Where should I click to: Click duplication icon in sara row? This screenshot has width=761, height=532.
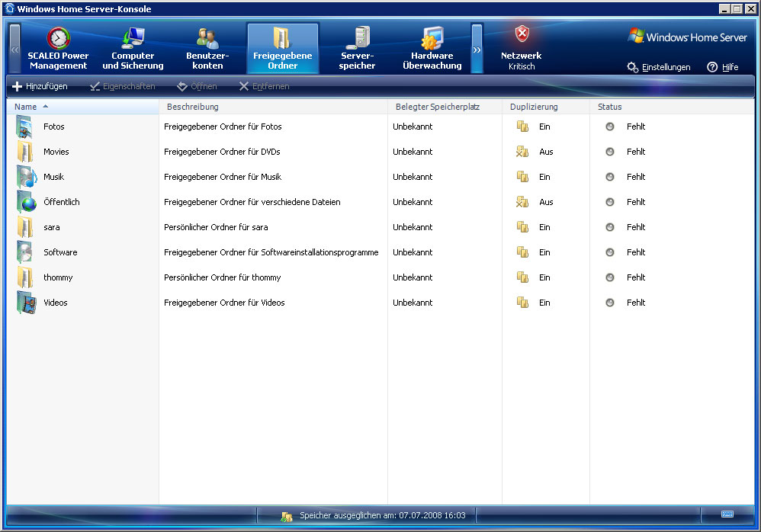point(522,227)
